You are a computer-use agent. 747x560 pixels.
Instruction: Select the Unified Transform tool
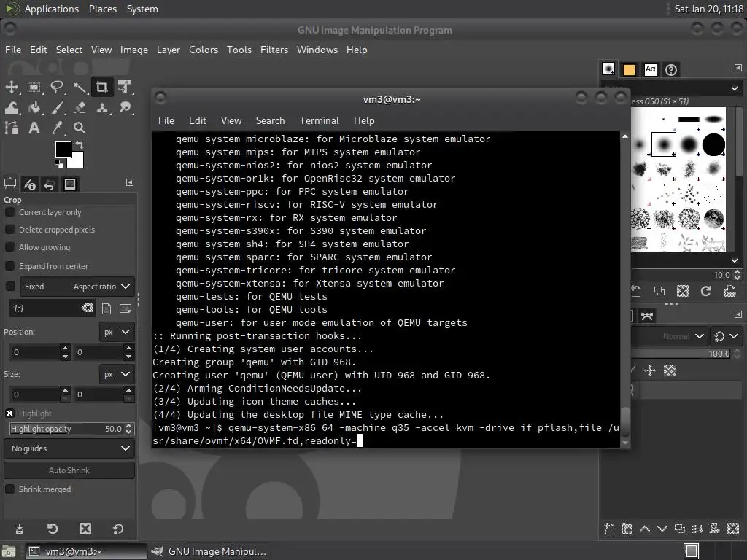(125, 87)
